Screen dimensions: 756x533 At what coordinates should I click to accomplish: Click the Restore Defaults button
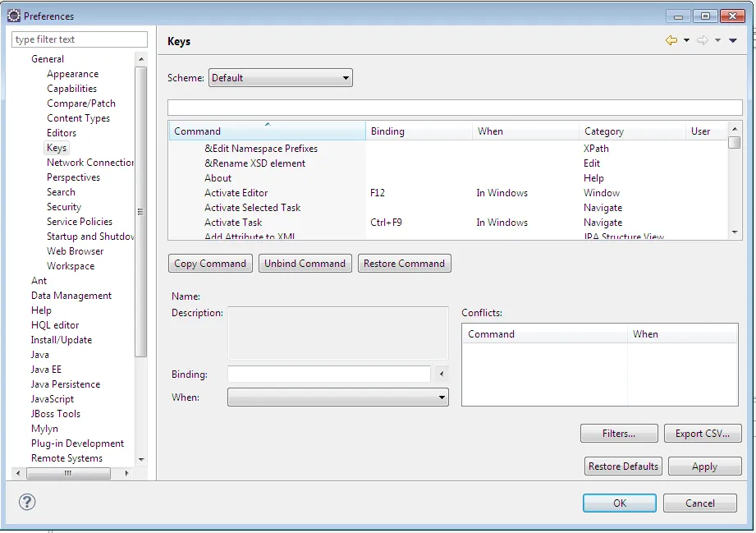[x=623, y=466]
